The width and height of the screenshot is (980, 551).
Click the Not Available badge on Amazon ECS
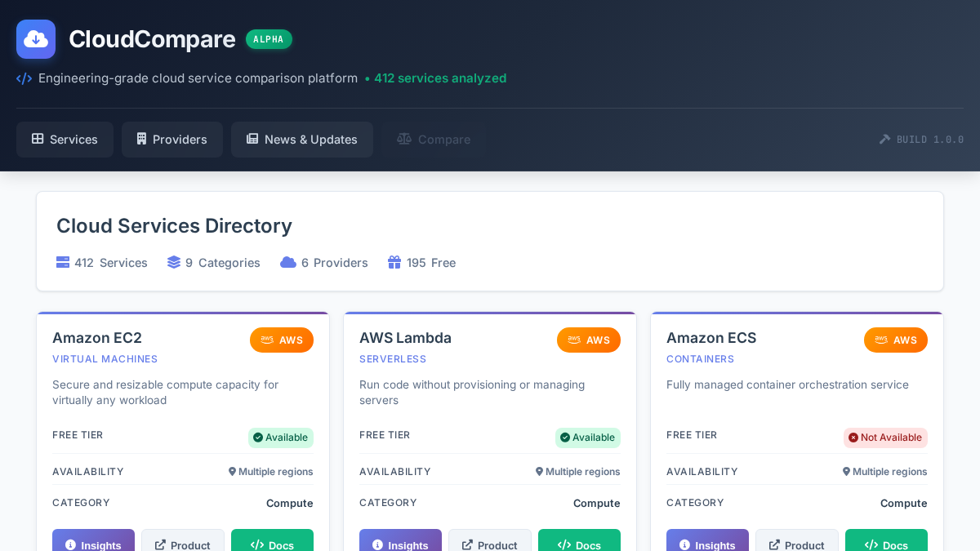point(885,438)
